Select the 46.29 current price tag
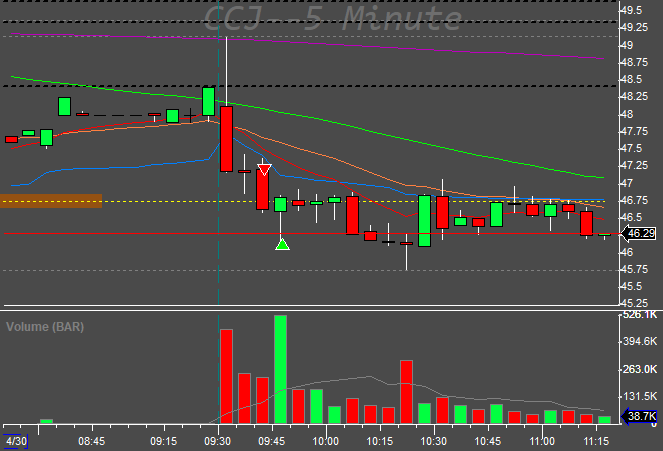 click(x=638, y=233)
